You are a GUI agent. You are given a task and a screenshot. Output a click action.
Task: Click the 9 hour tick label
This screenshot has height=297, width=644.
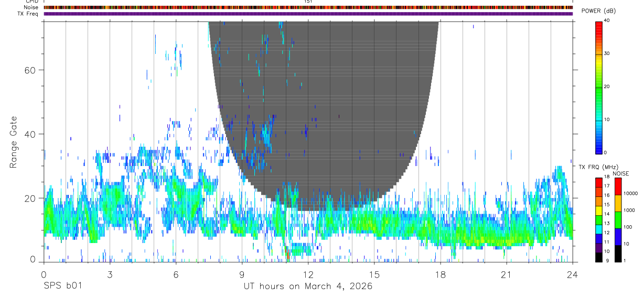pos(242,274)
